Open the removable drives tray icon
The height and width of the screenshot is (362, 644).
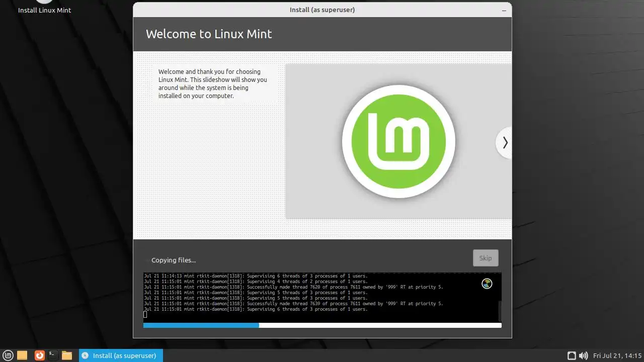[x=572, y=355]
